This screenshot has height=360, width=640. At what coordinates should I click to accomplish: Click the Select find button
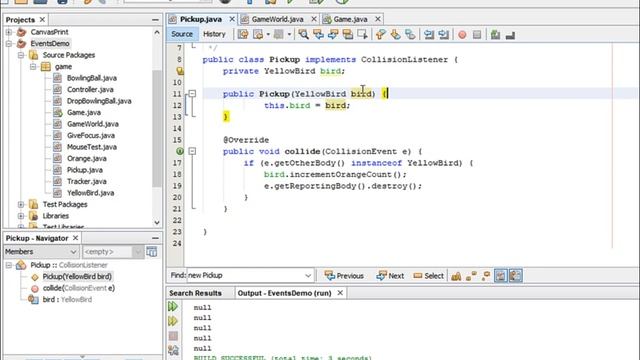429,276
